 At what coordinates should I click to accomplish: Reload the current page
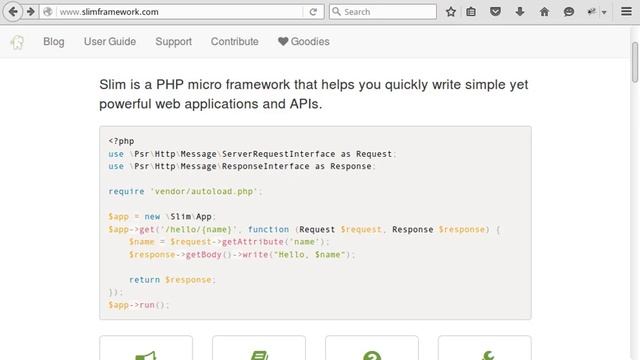[x=313, y=12]
